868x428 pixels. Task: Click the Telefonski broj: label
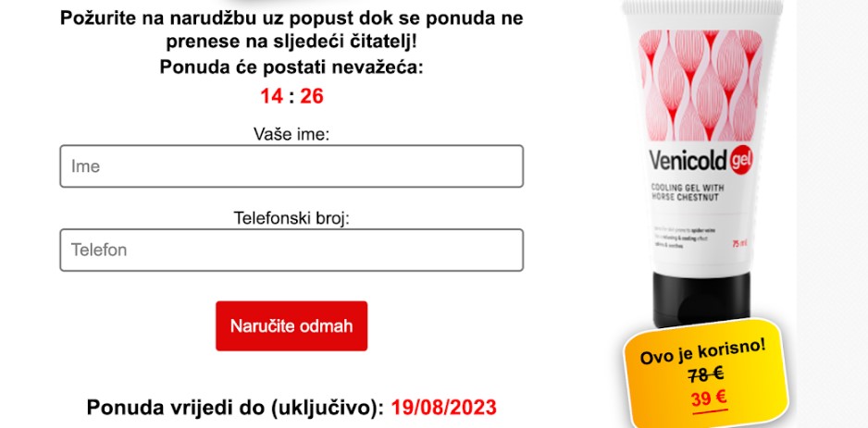(291, 218)
